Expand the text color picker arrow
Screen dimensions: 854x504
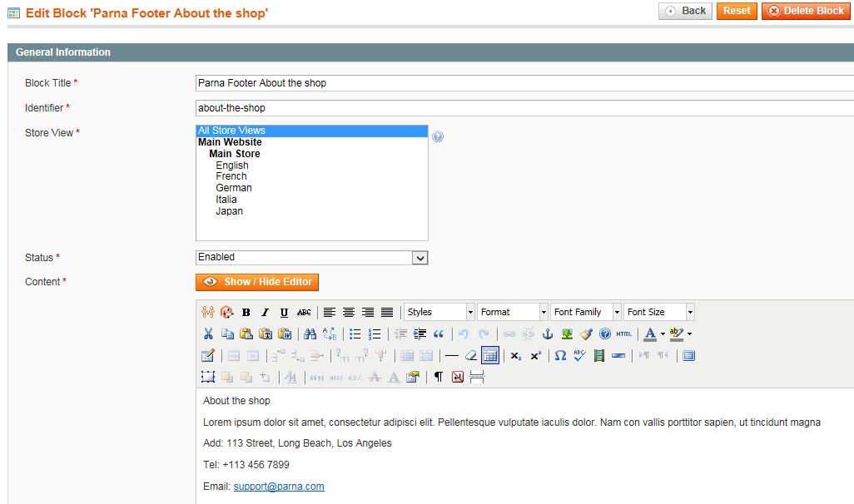(663, 334)
